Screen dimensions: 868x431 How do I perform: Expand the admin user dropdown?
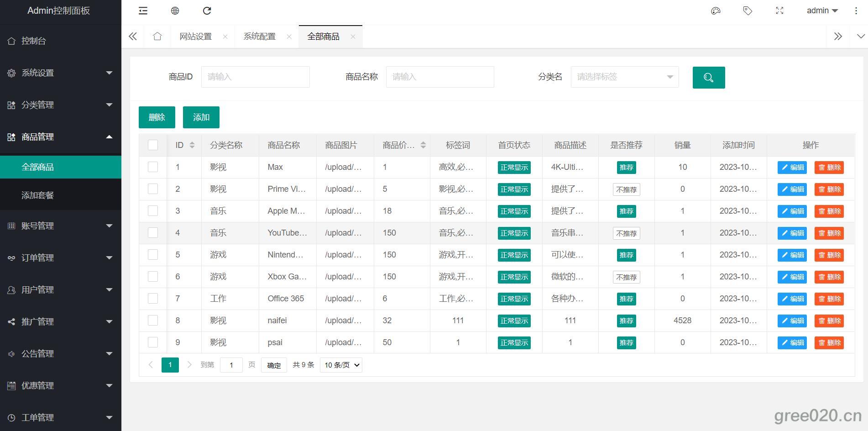(x=822, y=11)
